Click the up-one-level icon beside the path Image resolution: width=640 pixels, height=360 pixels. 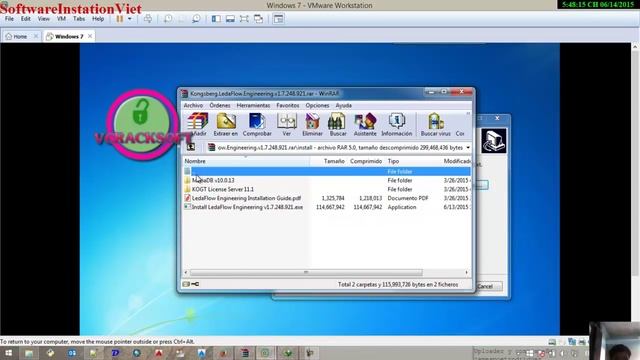(x=191, y=147)
